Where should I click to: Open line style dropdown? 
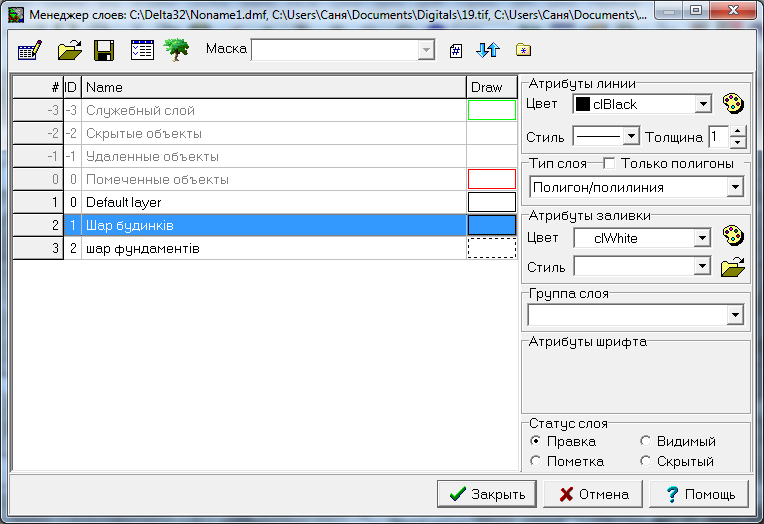[x=631, y=136]
